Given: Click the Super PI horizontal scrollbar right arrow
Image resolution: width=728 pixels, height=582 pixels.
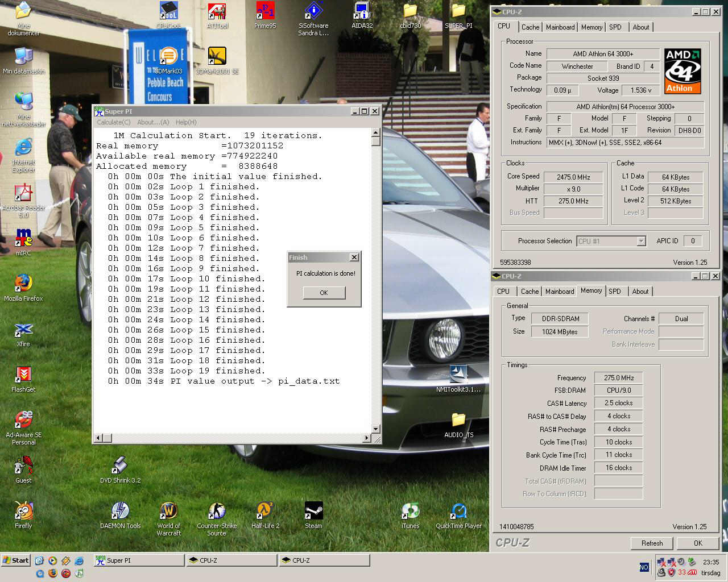Looking at the screenshot, I should 366,438.
